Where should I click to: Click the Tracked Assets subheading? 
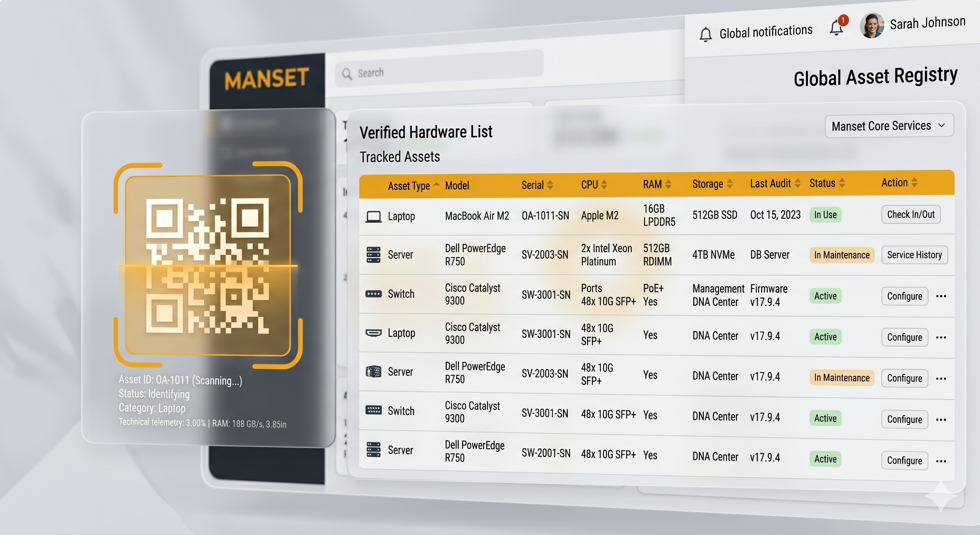point(400,157)
